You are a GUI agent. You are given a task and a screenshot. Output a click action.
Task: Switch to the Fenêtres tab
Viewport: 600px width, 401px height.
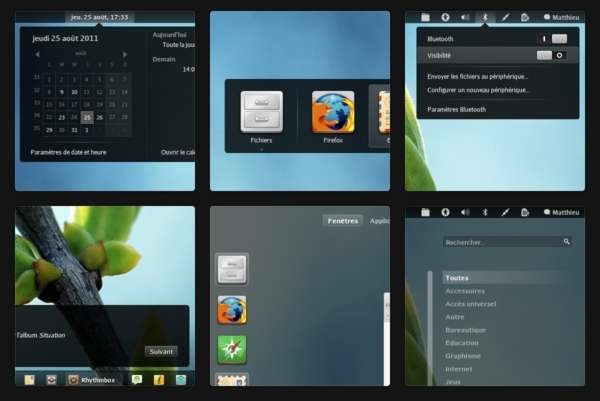pyautogui.click(x=343, y=221)
